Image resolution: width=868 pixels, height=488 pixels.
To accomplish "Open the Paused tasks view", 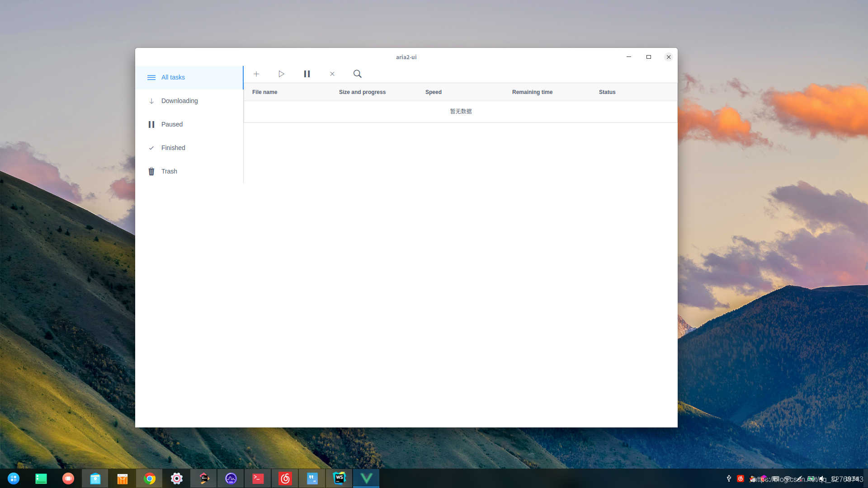I will coord(189,124).
